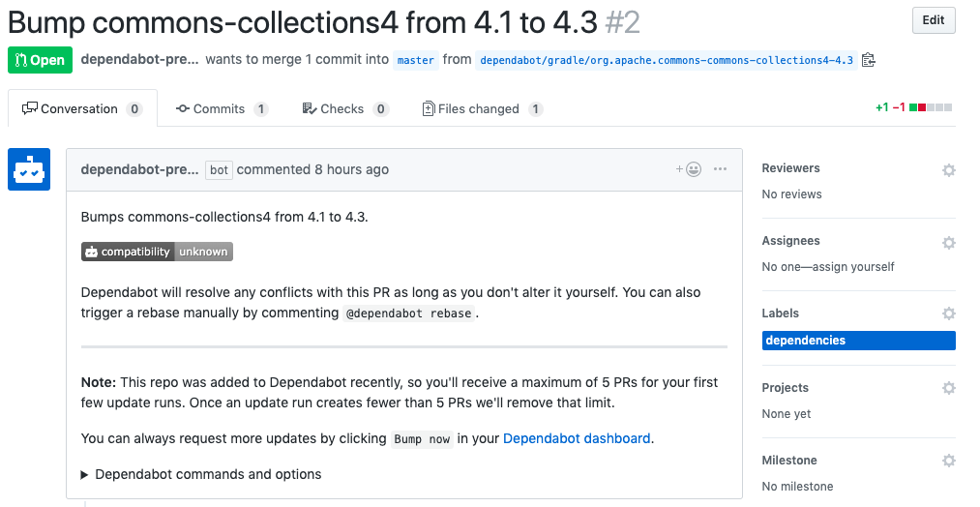The width and height of the screenshot is (980, 507).
Task: Click the Assignees heading
Action: tap(790, 241)
